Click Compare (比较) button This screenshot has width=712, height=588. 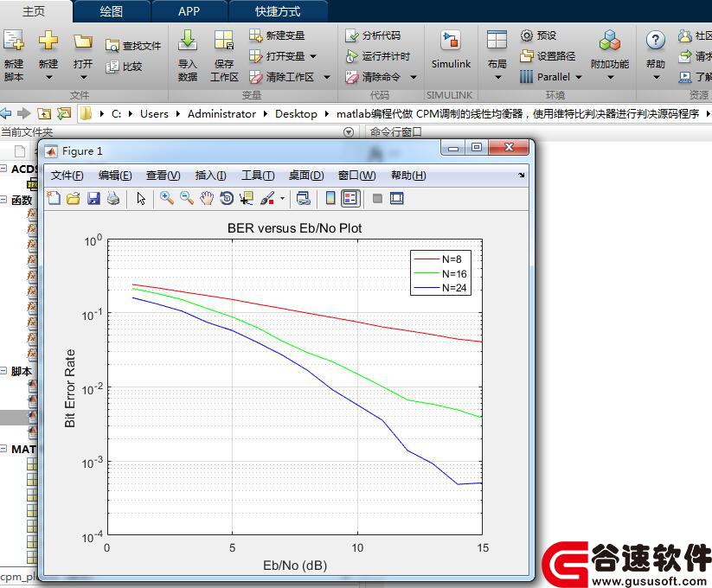tap(124, 67)
